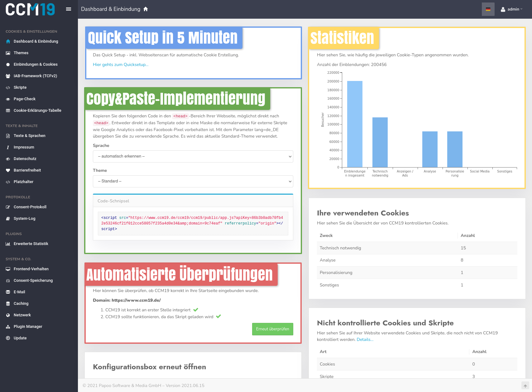Click 'Technisch notwendig' row in cookies table

click(417, 248)
